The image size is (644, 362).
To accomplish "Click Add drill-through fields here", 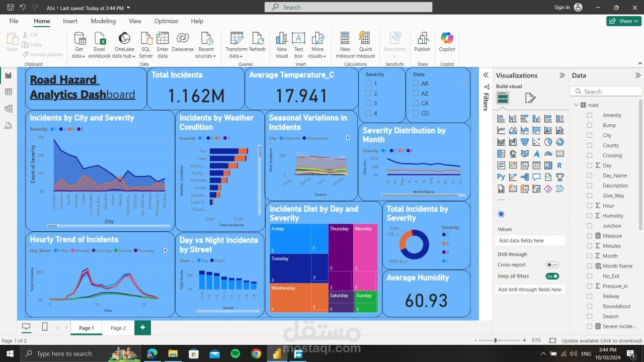I will coord(530,290).
